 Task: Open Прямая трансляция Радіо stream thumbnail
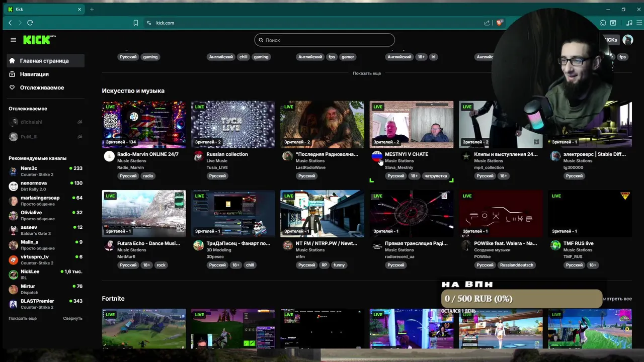(x=412, y=213)
